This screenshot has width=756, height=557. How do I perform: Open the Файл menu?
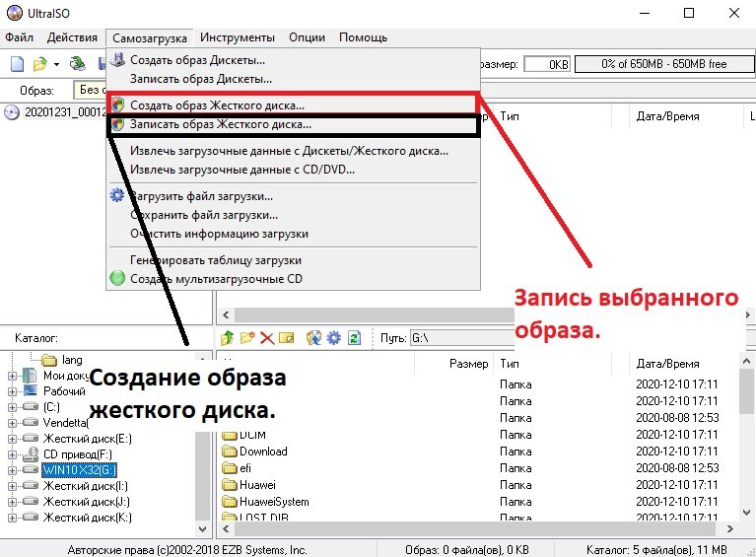tap(20, 37)
